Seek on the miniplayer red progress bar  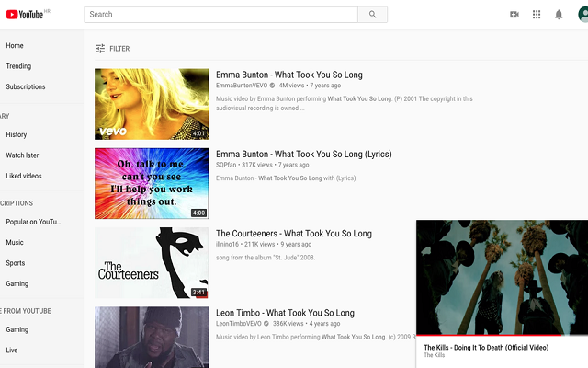(x=503, y=335)
